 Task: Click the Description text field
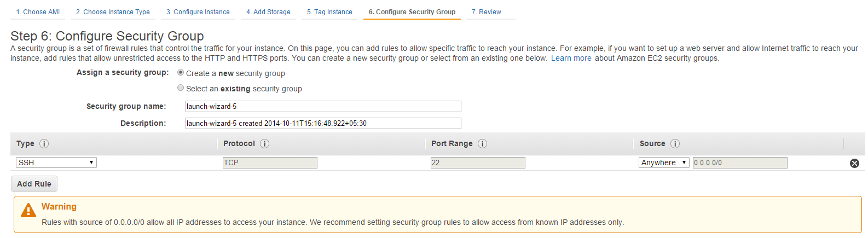pyautogui.click(x=323, y=124)
